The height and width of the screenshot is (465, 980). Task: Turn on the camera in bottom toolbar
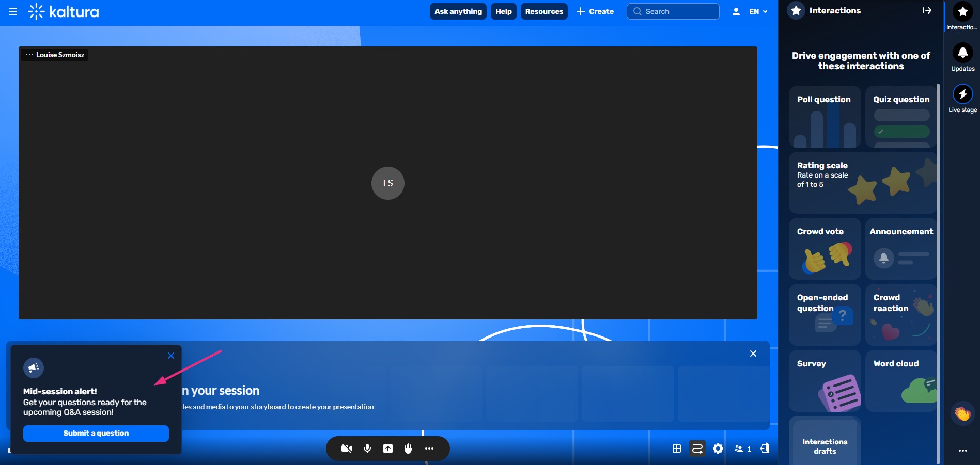click(347, 448)
